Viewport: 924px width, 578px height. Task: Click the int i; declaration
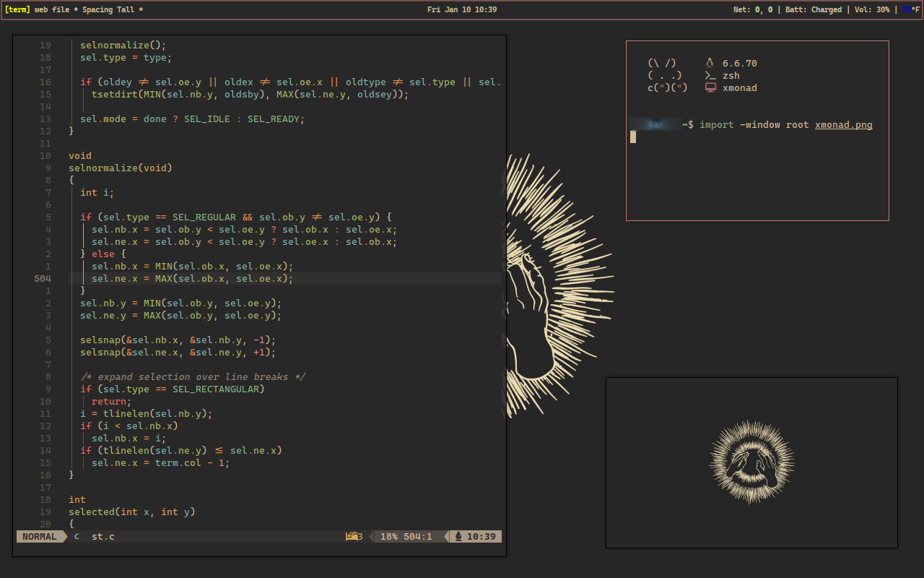coord(97,193)
